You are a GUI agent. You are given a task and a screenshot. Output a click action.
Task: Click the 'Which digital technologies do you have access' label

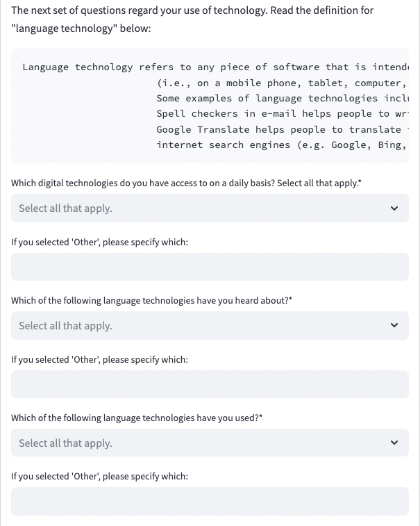point(186,183)
